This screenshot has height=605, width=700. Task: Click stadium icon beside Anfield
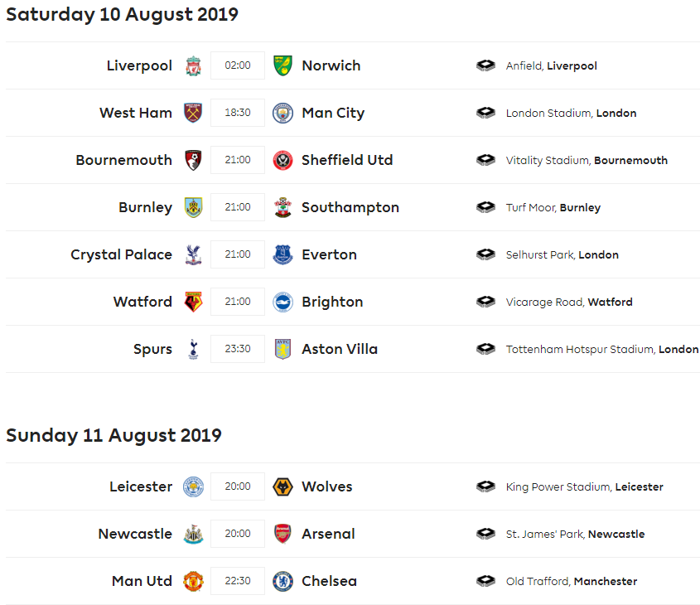(486, 65)
